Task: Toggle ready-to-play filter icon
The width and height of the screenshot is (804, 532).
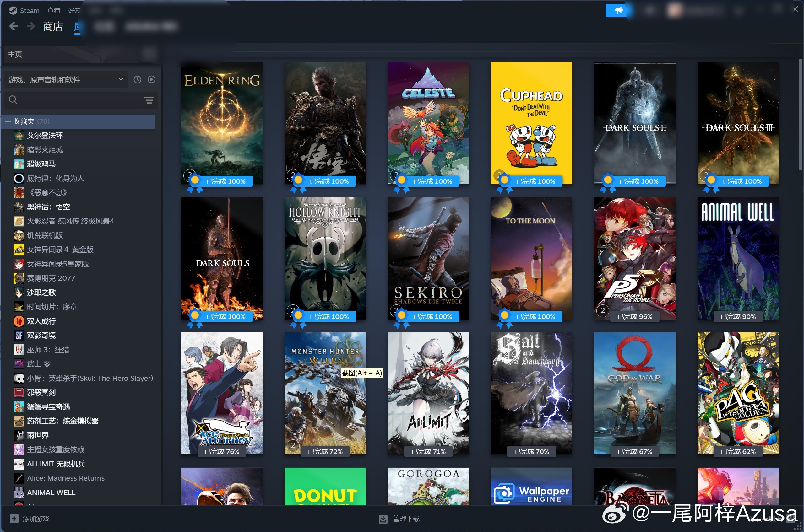Action: pyautogui.click(x=151, y=79)
